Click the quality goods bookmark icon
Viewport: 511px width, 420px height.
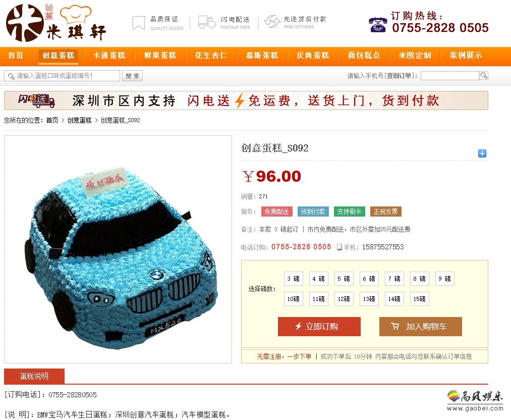[139, 23]
